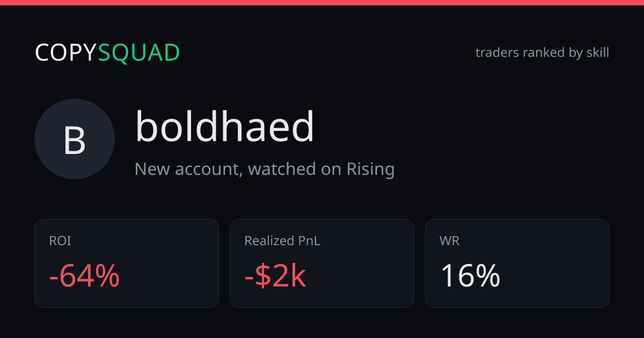Click the red -$2k PnL value
Image resolution: width=644 pixels, height=338 pixels.
[275, 276]
